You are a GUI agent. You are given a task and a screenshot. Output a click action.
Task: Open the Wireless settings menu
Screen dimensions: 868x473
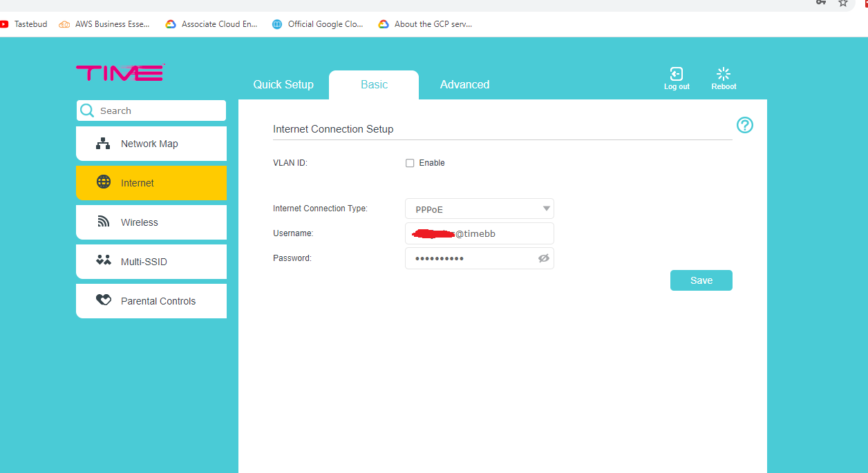151,222
